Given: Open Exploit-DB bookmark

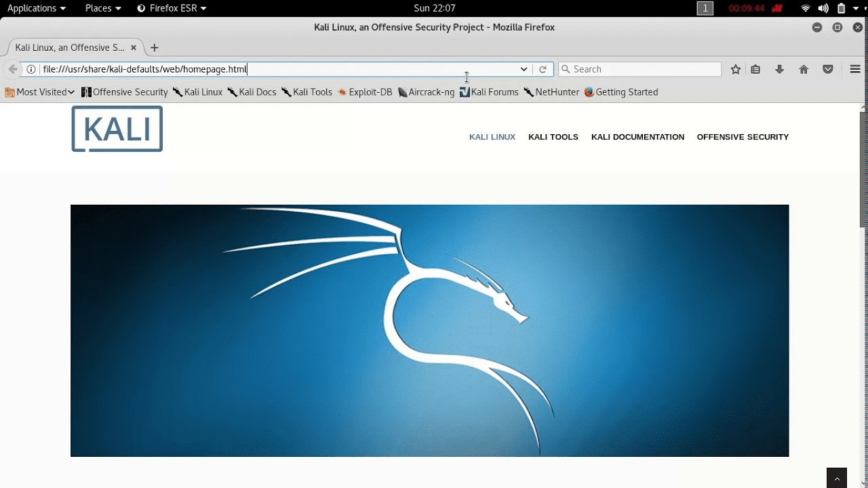Looking at the screenshot, I should (x=365, y=92).
